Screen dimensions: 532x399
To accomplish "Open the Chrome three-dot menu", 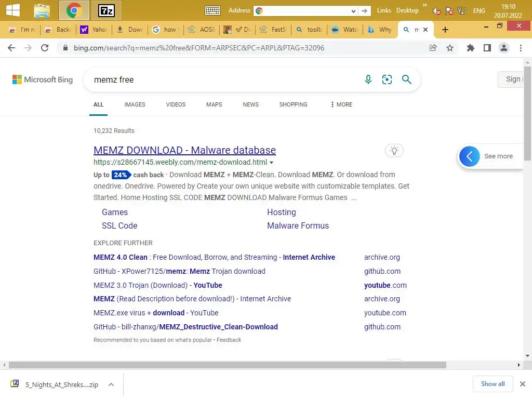I will click(521, 48).
